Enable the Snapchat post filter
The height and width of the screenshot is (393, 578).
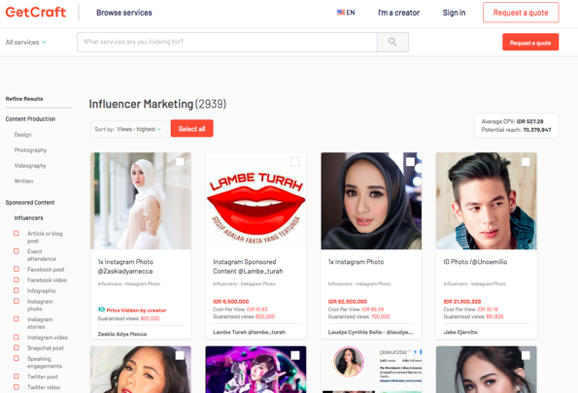[x=16, y=348]
